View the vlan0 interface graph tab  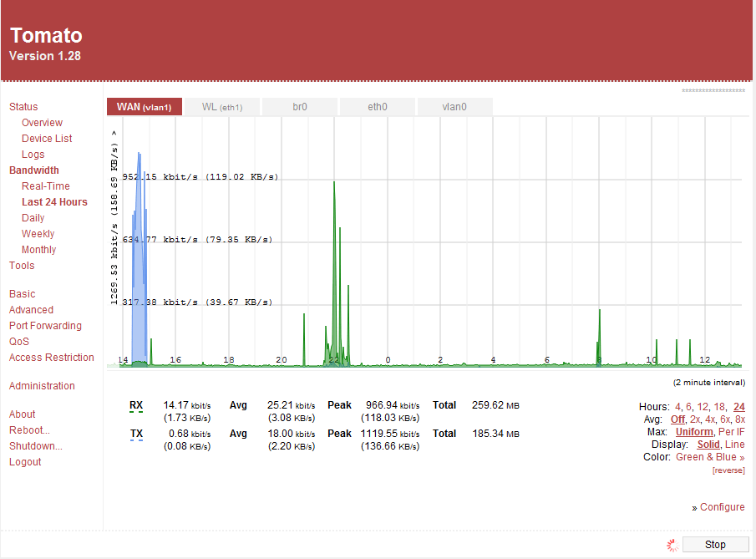pyautogui.click(x=454, y=107)
